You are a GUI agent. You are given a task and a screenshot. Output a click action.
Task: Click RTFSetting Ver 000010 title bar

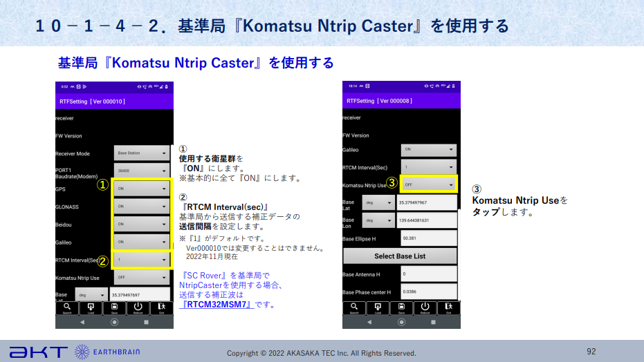tap(114, 102)
